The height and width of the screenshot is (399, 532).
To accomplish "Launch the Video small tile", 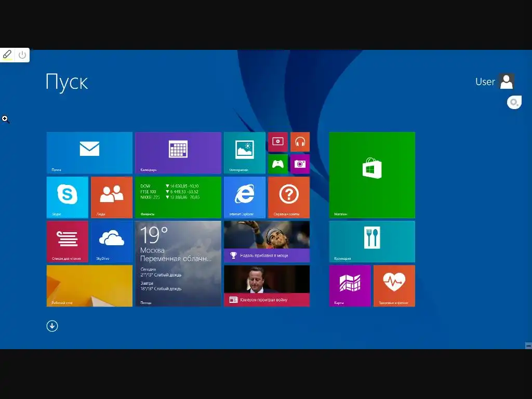I will click(x=278, y=142).
